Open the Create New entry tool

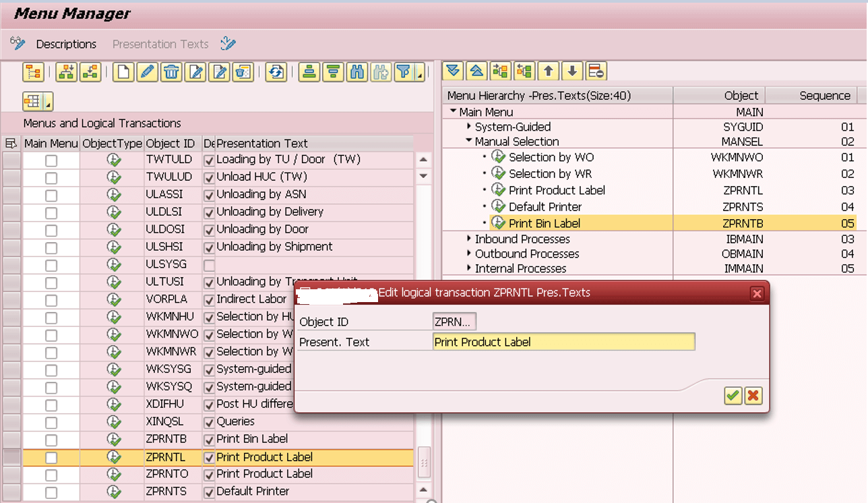pos(123,72)
